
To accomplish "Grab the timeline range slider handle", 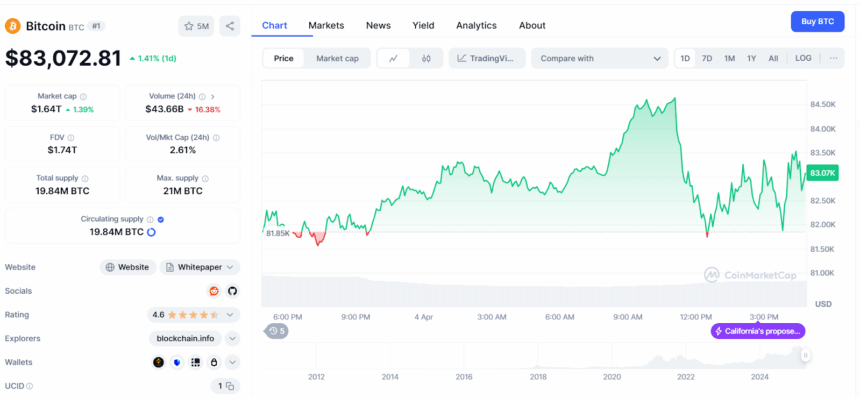I will (805, 355).
